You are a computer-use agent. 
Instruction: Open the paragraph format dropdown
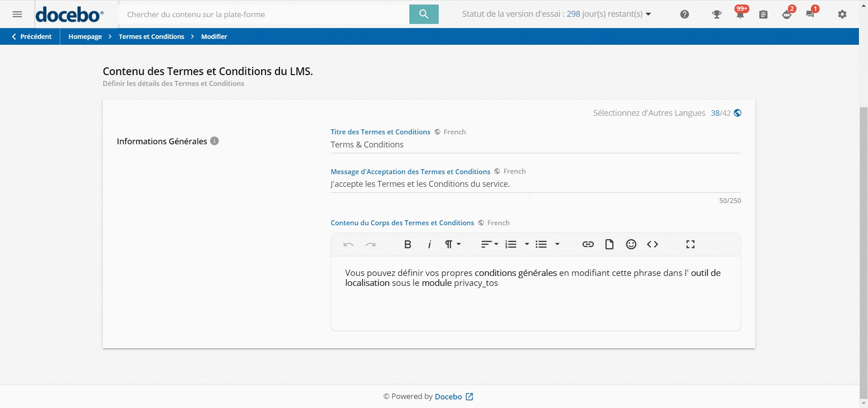point(452,245)
